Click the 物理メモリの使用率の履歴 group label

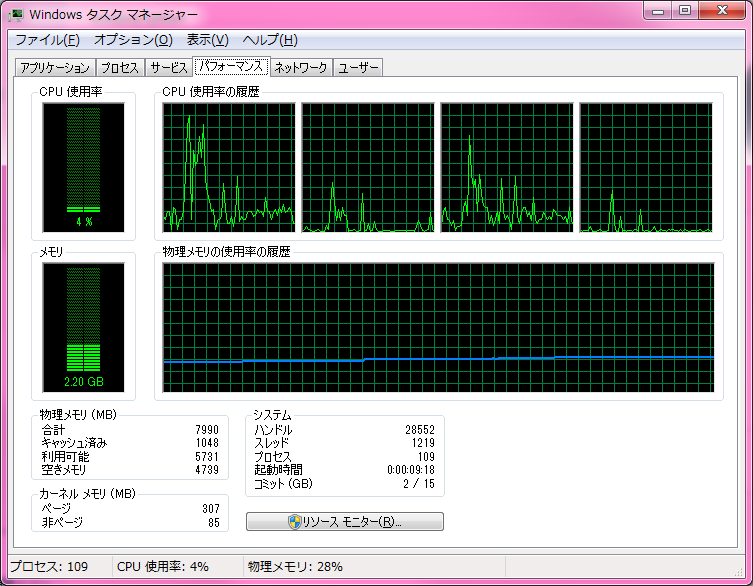click(x=227, y=252)
